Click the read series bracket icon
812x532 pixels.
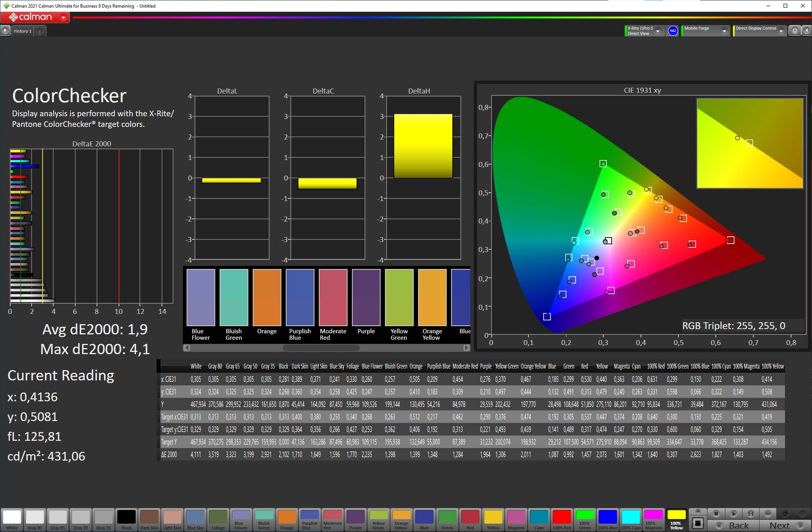750,513
